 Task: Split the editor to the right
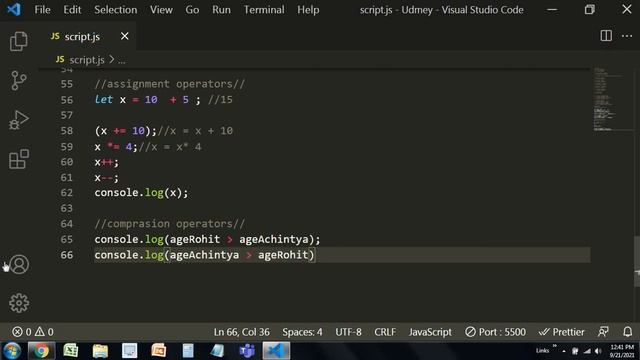click(606, 36)
